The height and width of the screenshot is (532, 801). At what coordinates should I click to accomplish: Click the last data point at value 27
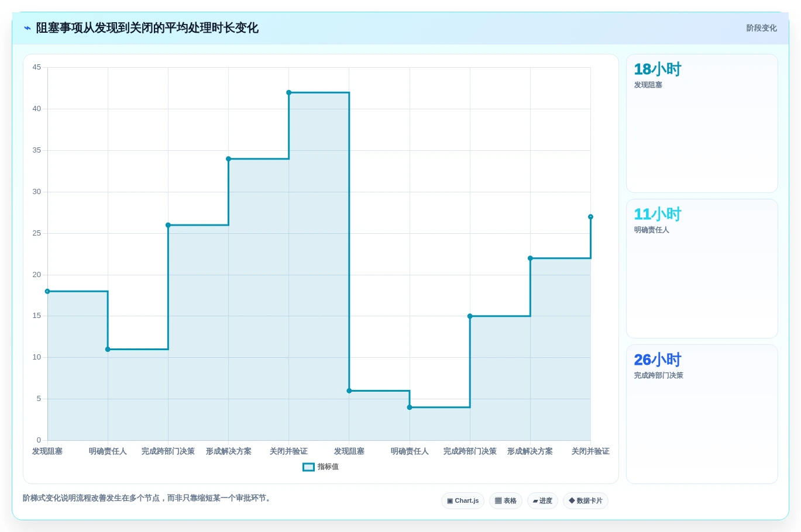pos(590,217)
